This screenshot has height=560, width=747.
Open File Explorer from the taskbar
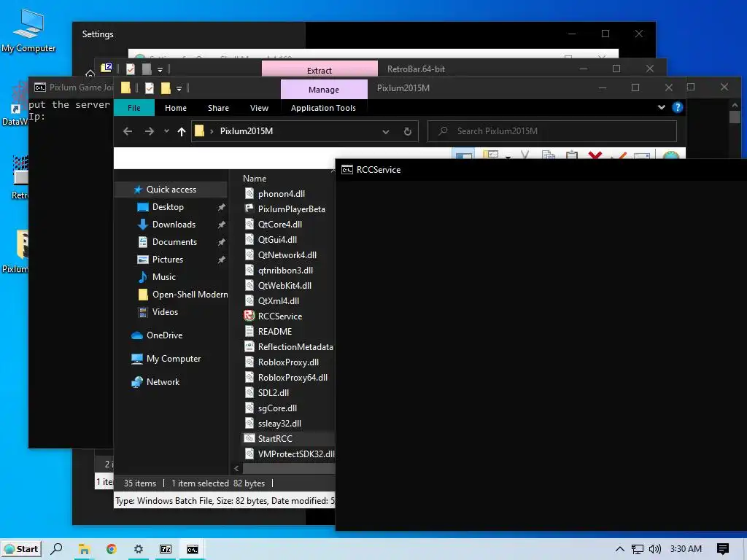[x=85, y=549]
